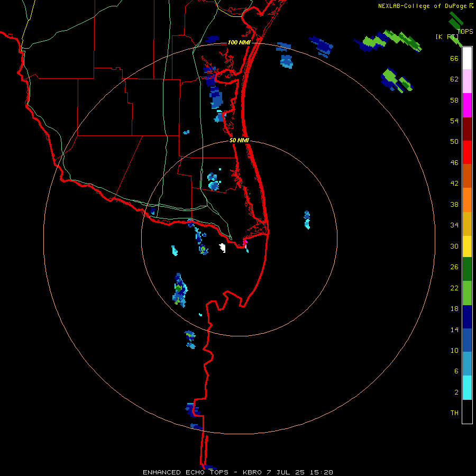Click the ENHANCED ECHO TOPS KBRO caption
476x476 pixels.
238,472
